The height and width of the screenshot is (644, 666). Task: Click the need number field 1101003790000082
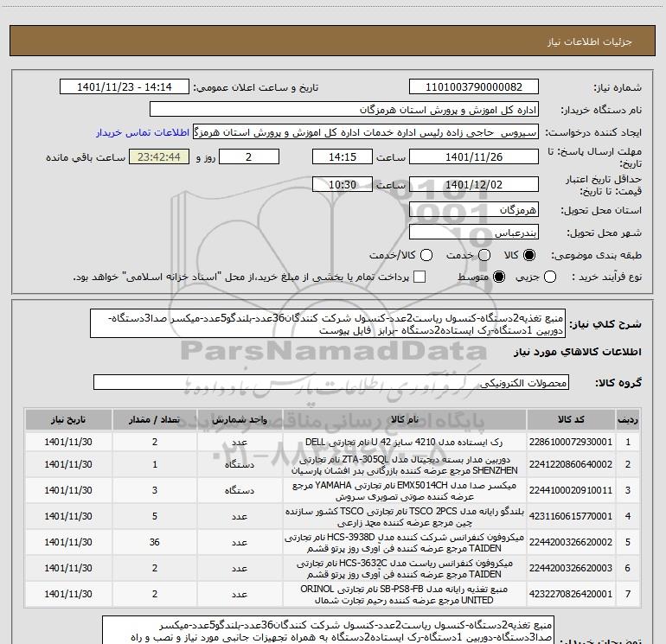pyautogui.click(x=474, y=87)
